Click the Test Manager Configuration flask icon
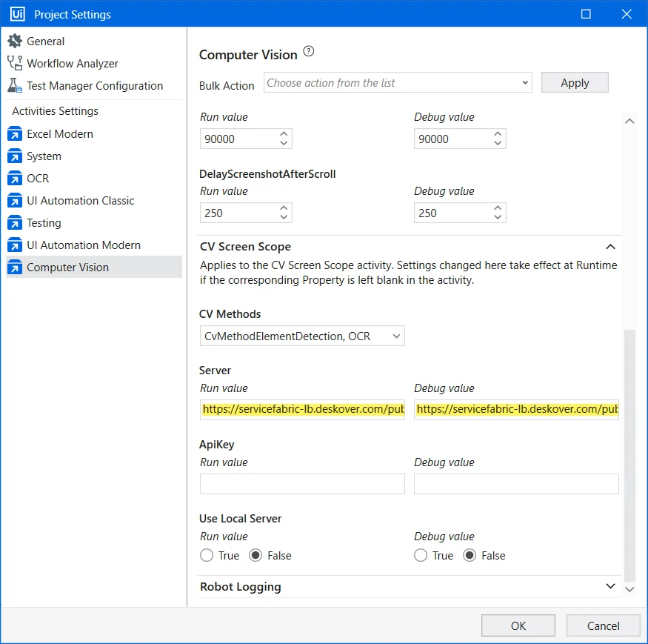Viewport: 648px width, 644px height. click(15, 86)
